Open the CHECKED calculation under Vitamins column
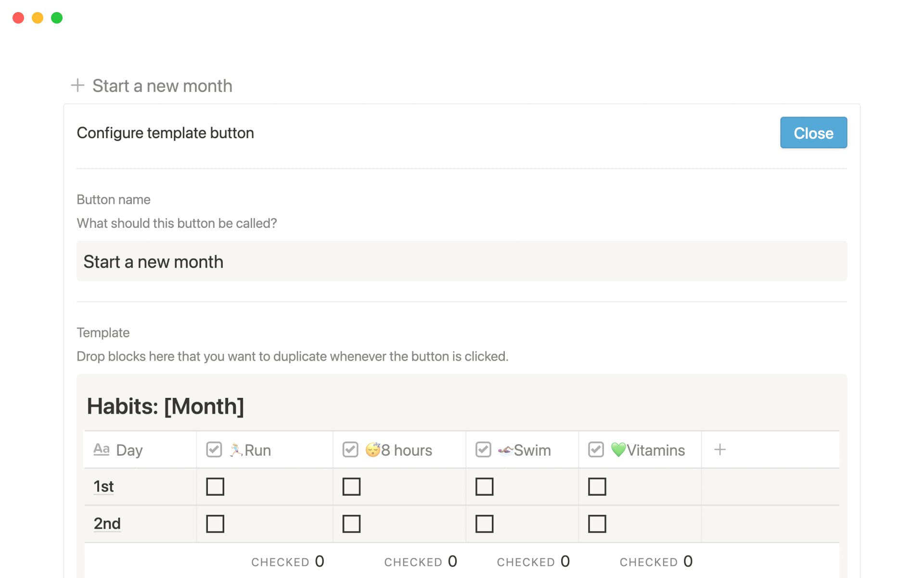924x578 pixels. point(657,561)
